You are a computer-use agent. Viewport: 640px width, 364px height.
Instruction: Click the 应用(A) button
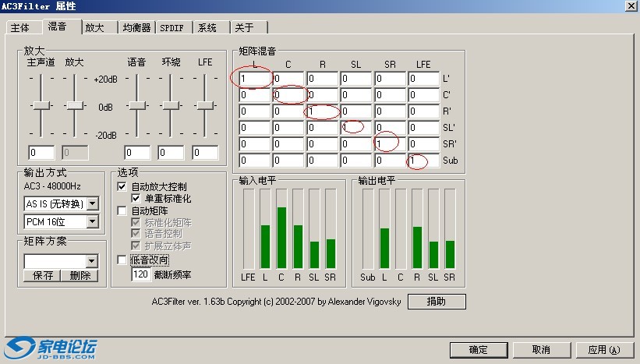coord(604,350)
